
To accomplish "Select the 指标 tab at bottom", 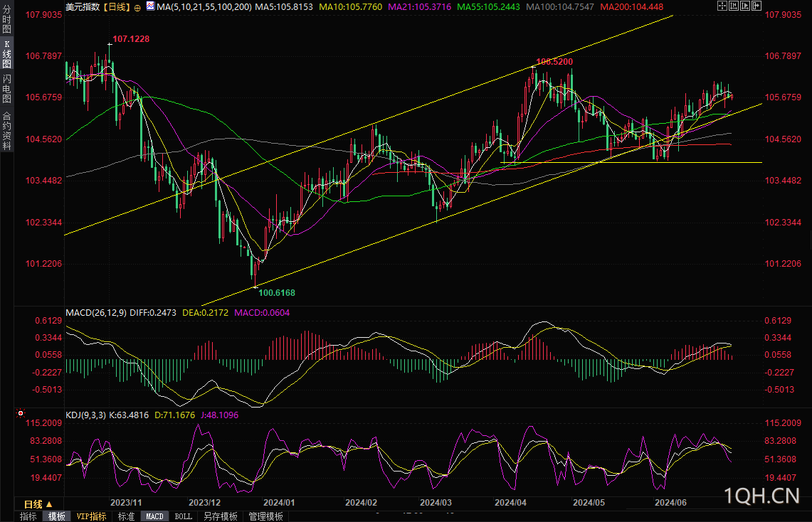I will tap(28, 516).
